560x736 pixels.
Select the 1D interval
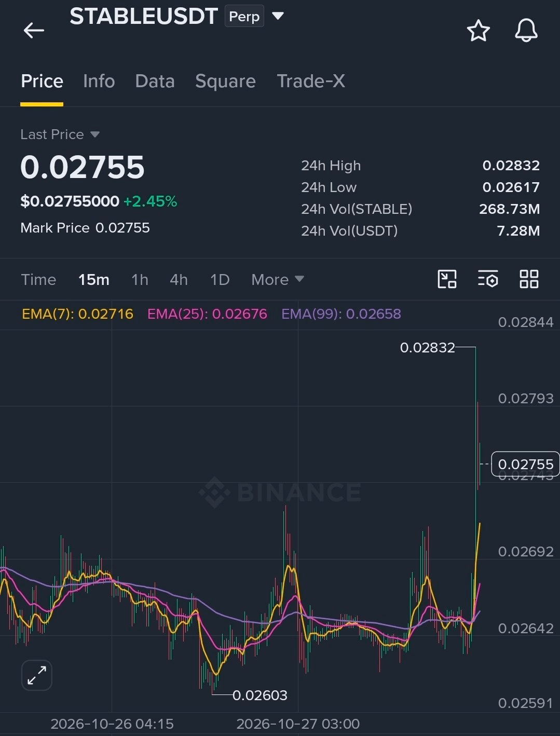[220, 280]
